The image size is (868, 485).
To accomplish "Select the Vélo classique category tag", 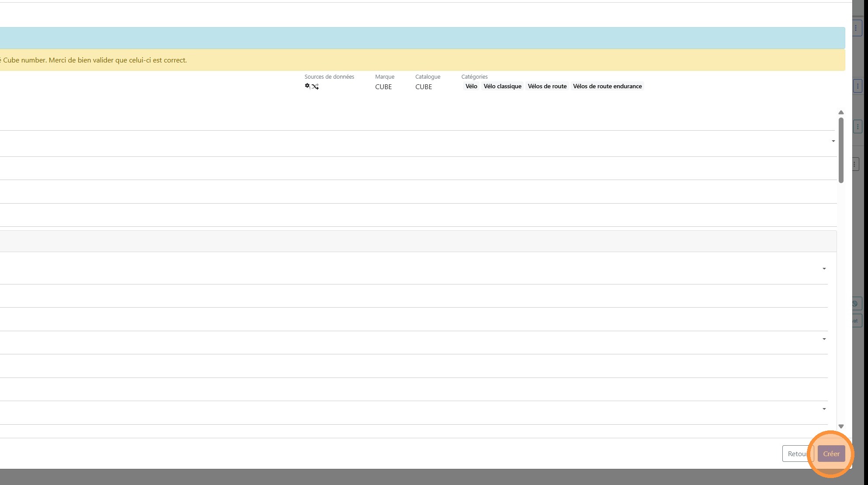I will 502,86.
